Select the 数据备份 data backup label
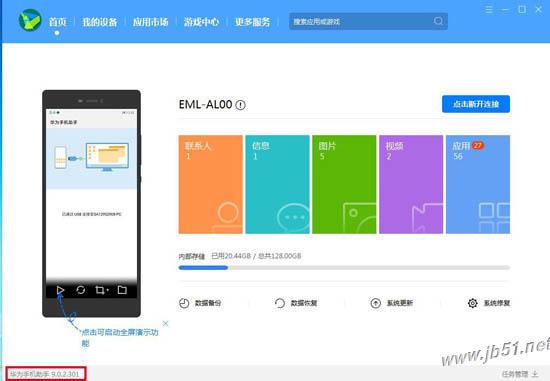 point(208,303)
